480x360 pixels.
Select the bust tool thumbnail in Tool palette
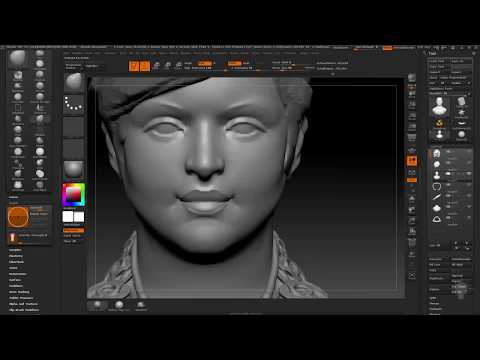coord(439,106)
